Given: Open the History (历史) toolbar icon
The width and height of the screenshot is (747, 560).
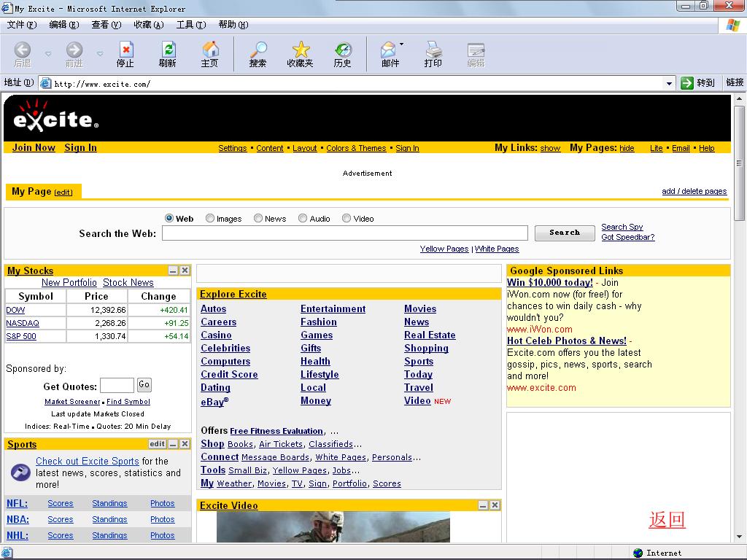Looking at the screenshot, I should pos(343,50).
